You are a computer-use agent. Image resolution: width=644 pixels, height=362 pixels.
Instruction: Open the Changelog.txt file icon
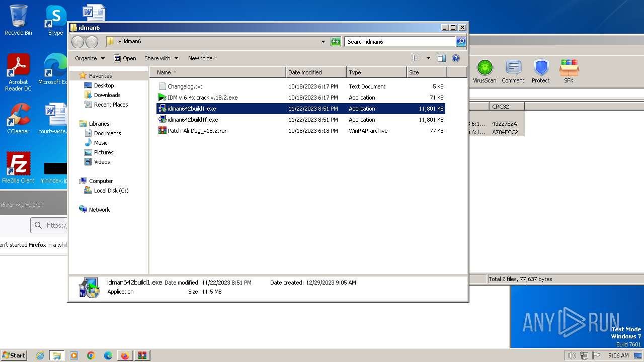click(x=162, y=86)
